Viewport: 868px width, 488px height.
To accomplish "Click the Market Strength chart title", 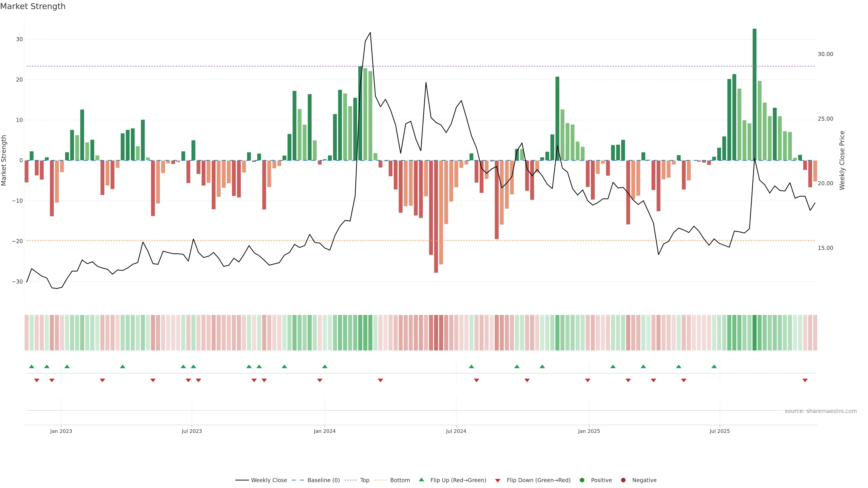I will pyautogui.click(x=33, y=6).
